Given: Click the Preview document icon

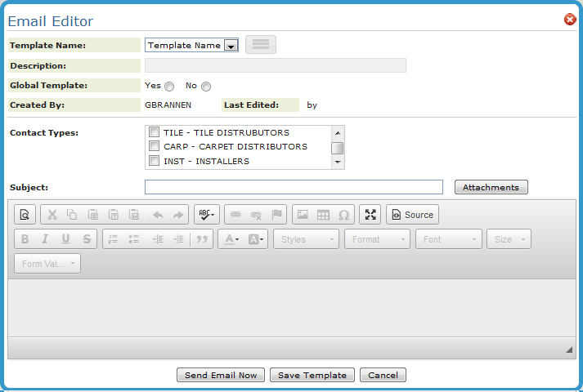Looking at the screenshot, I should click(x=25, y=215).
